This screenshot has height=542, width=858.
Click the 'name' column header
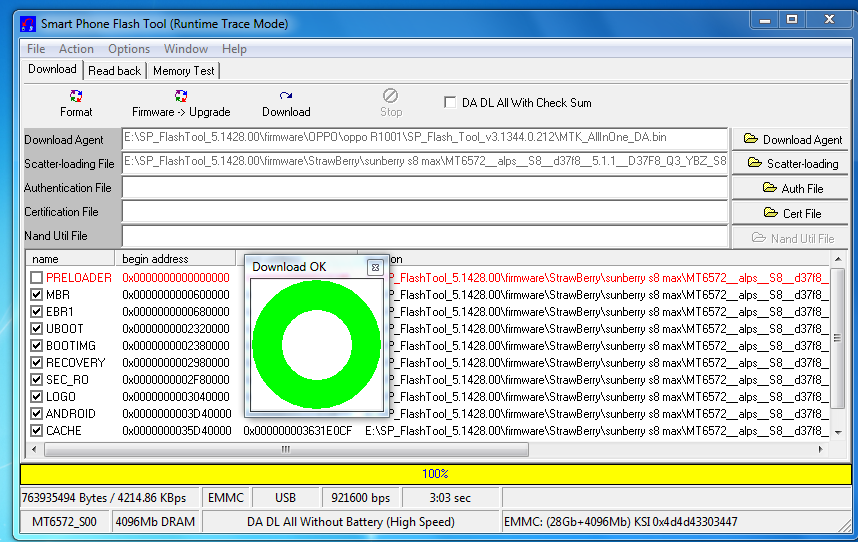70,259
